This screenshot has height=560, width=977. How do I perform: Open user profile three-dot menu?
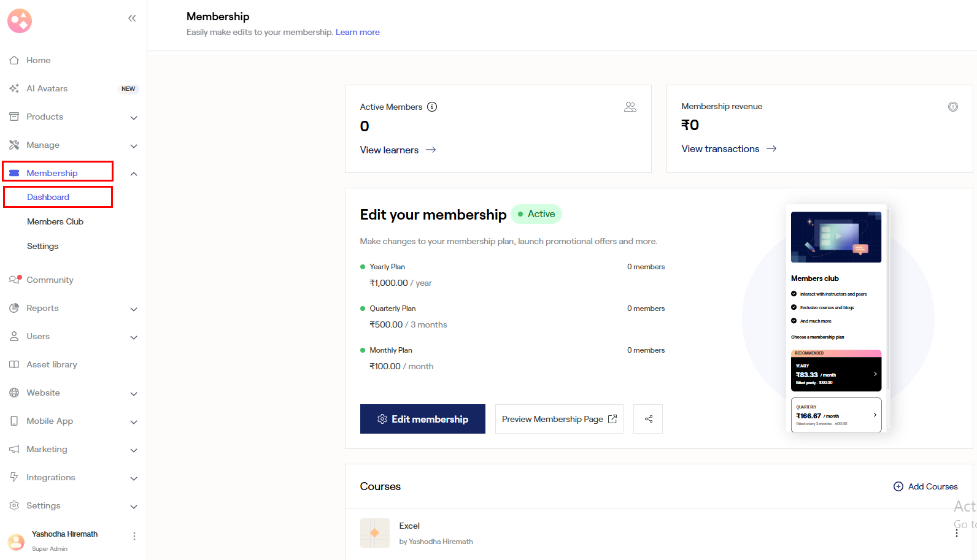pyautogui.click(x=134, y=536)
